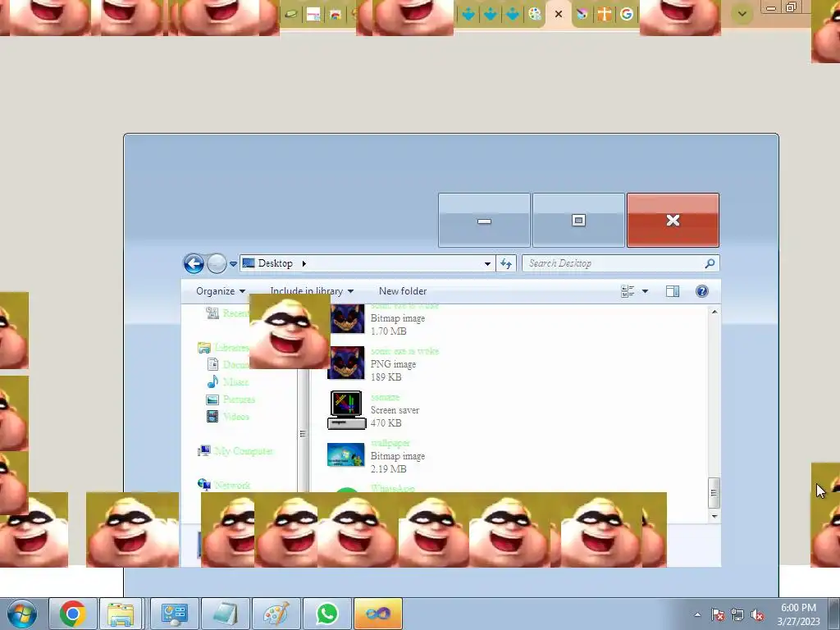The image size is (840, 630).
Task: Open the Videos library
Action: (x=228, y=416)
